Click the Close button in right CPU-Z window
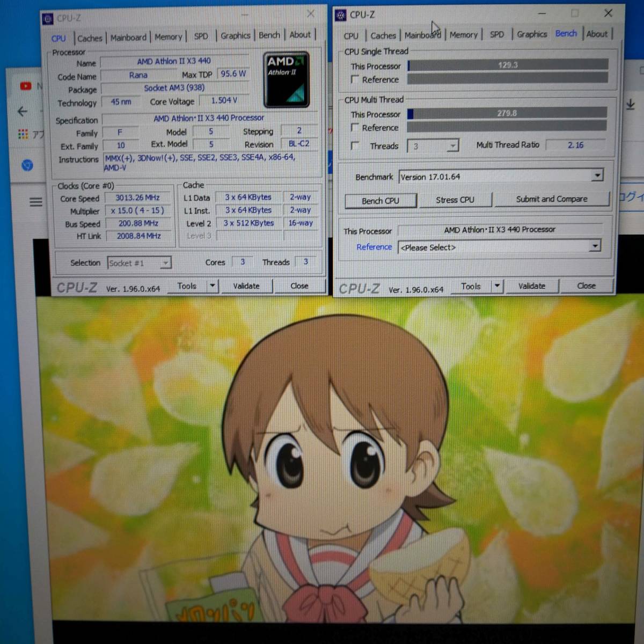The image size is (644, 644). click(x=586, y=286)
